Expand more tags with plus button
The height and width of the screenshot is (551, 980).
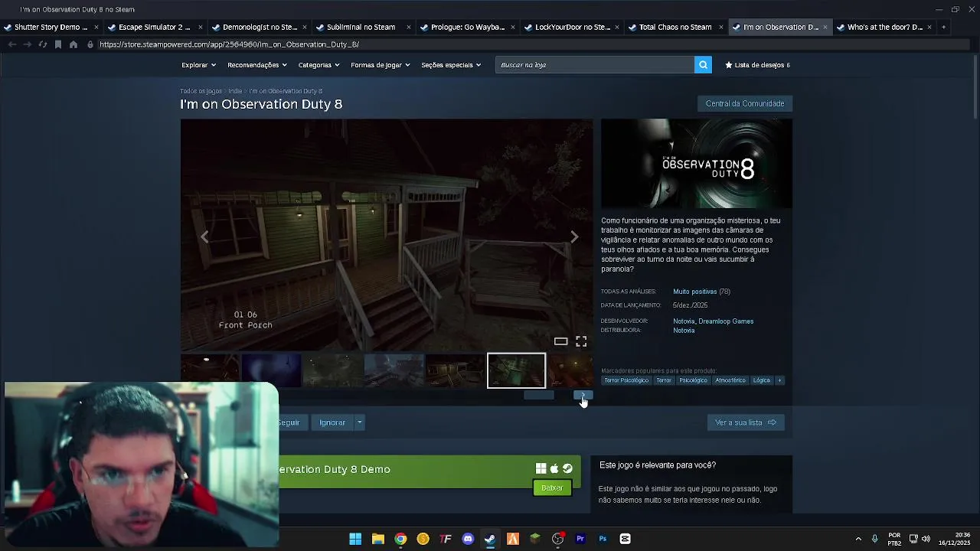tap(779, 380)
